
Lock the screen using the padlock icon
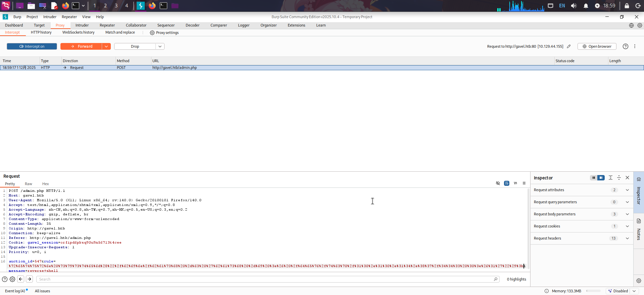pos(627,6)
